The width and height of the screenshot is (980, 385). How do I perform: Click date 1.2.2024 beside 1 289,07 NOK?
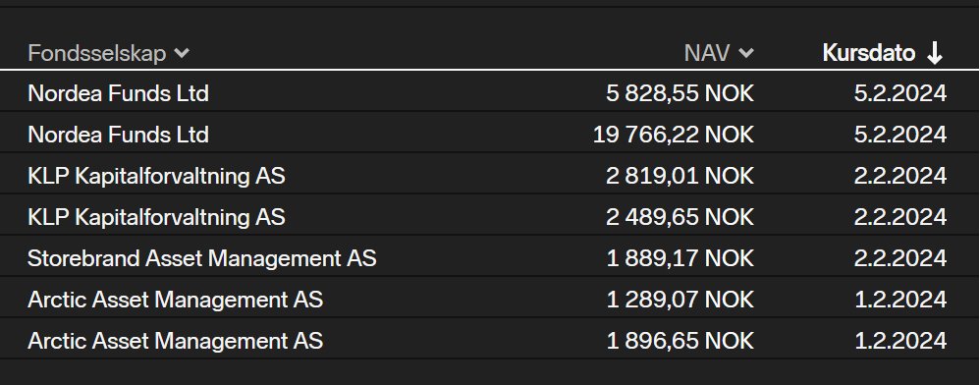[x=900, y=300]
